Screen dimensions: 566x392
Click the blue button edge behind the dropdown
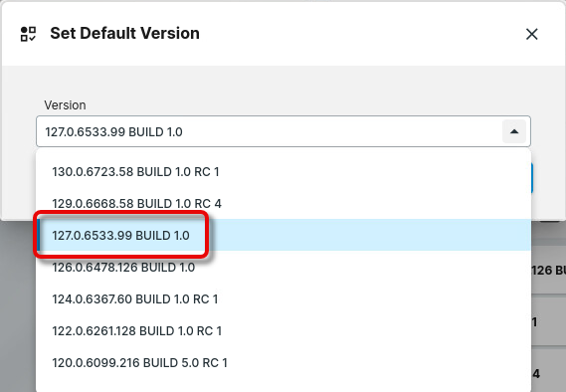coord(532,178)
